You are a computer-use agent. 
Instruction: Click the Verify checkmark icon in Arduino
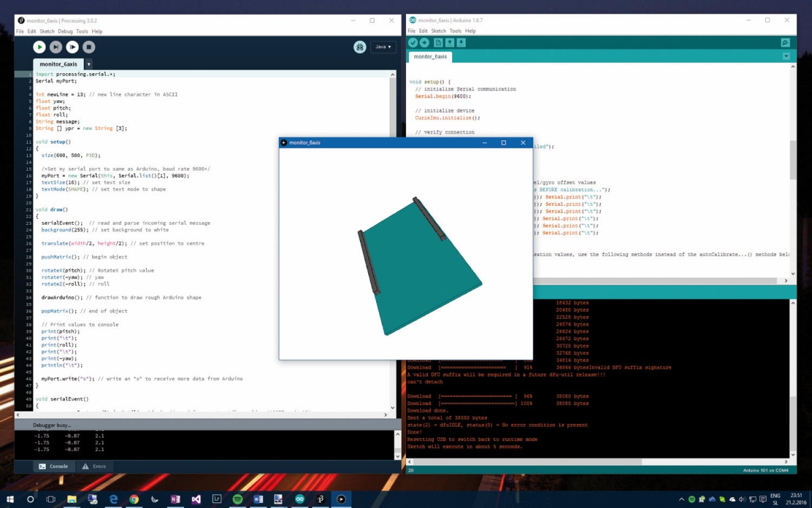click(413, 43)
